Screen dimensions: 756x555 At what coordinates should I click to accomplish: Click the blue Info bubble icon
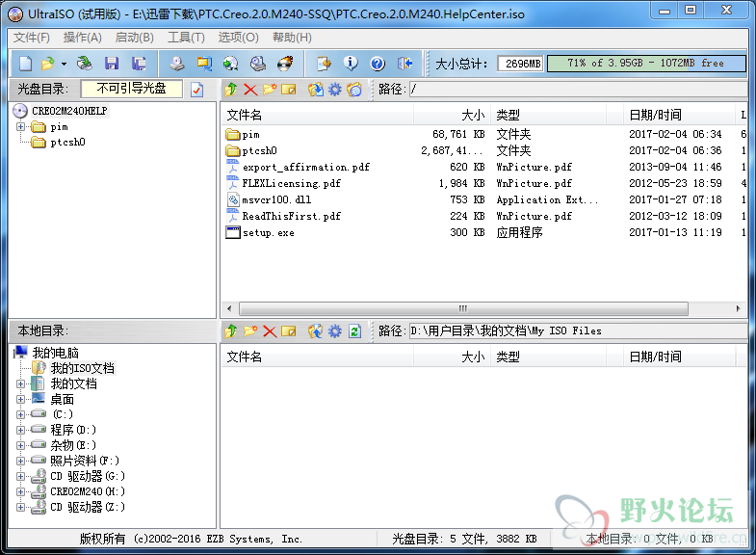click(351, 64)
